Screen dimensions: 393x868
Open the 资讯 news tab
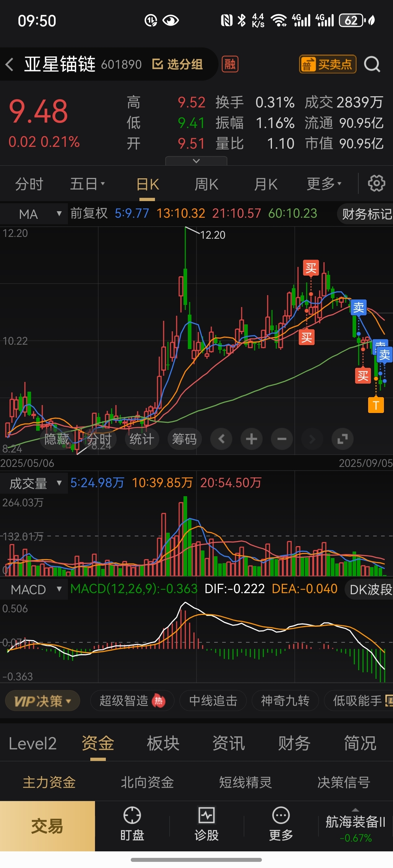coord(229,744)
